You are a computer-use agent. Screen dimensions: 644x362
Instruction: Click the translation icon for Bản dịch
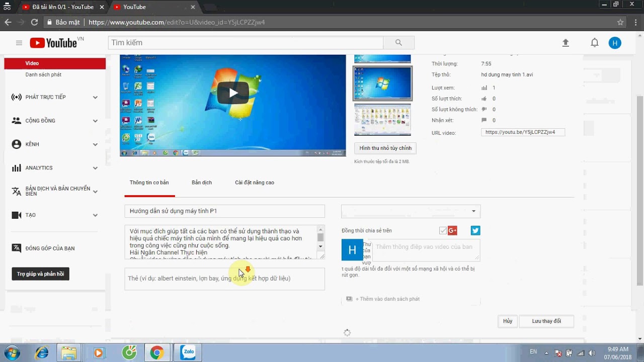click(x=17, y=192)
